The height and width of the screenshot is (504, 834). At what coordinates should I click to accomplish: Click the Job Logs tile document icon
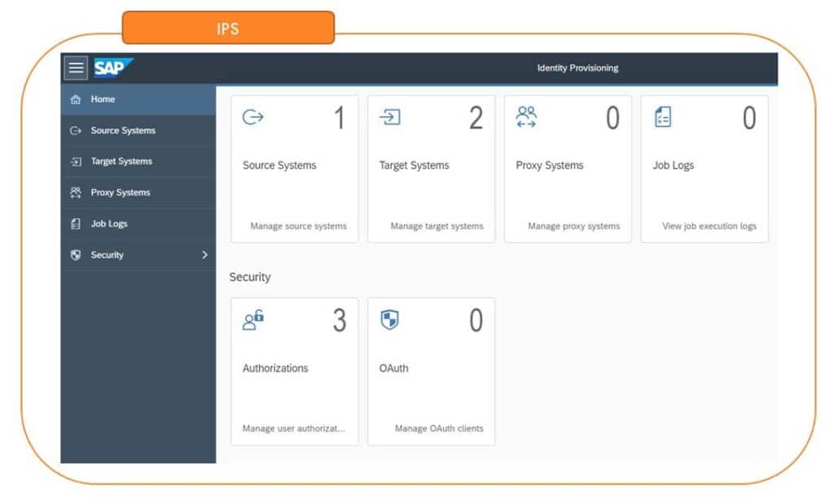coord(663,117)
